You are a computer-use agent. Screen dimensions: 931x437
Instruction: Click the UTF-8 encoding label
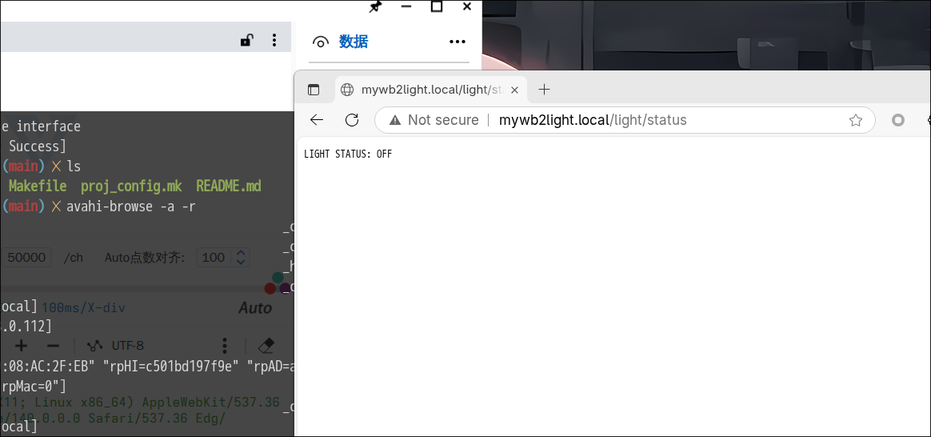tap(128, 346)
